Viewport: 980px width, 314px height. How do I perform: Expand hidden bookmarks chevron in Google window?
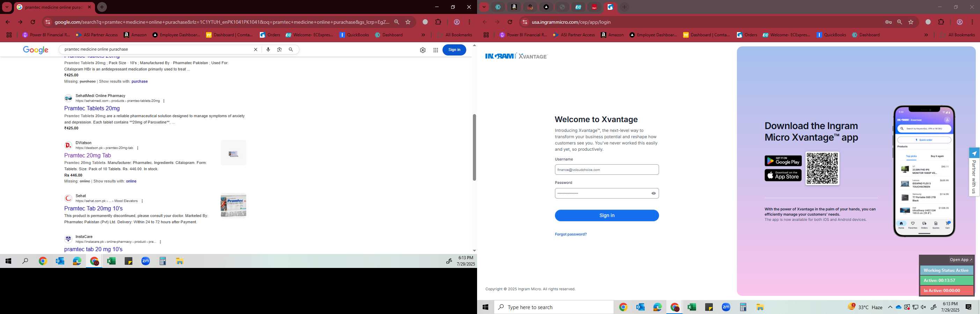pyautogui.click(x=423, y=35)
